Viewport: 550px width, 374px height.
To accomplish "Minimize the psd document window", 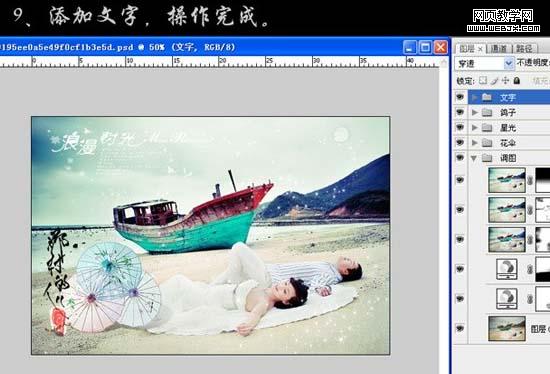I will [x=409, y=47].
